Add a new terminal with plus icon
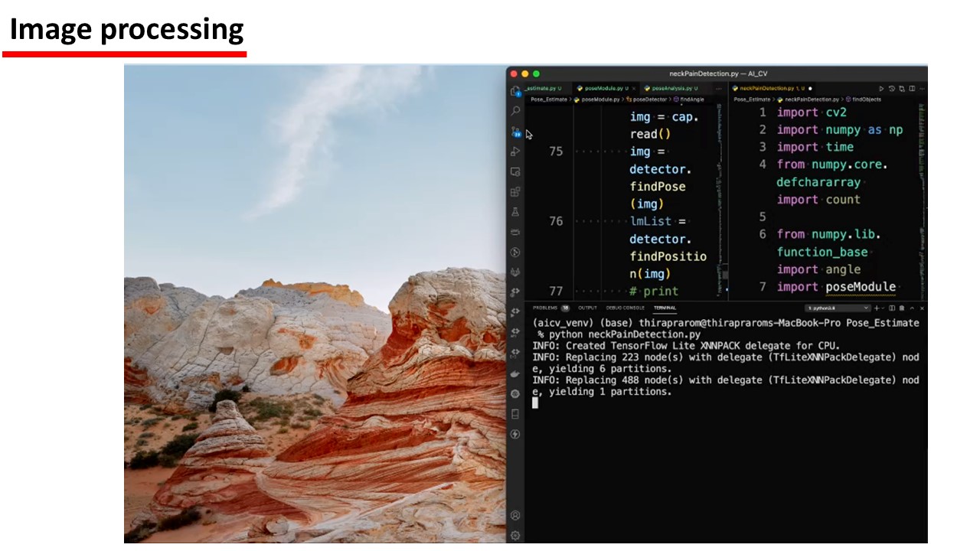This screenshot has height=551, width=980. click(877, 308)
